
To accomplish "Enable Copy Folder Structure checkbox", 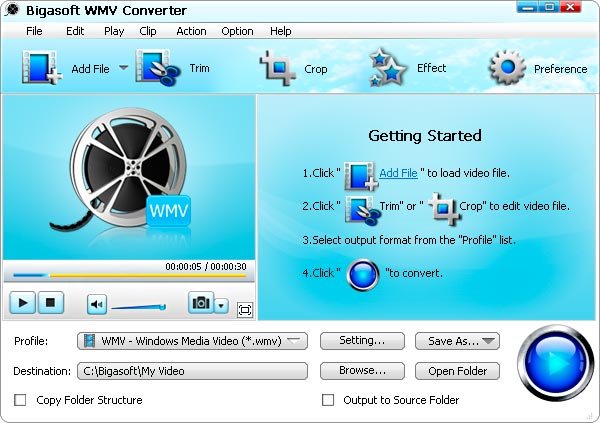I will [20, 400].
